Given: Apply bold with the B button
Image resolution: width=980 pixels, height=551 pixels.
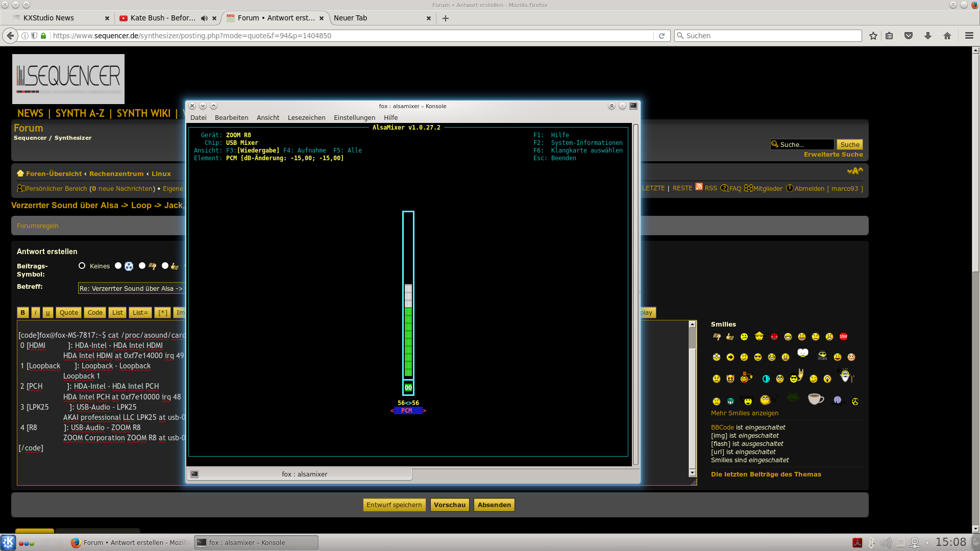Looking at the screenshot, I should coord(22,313).
